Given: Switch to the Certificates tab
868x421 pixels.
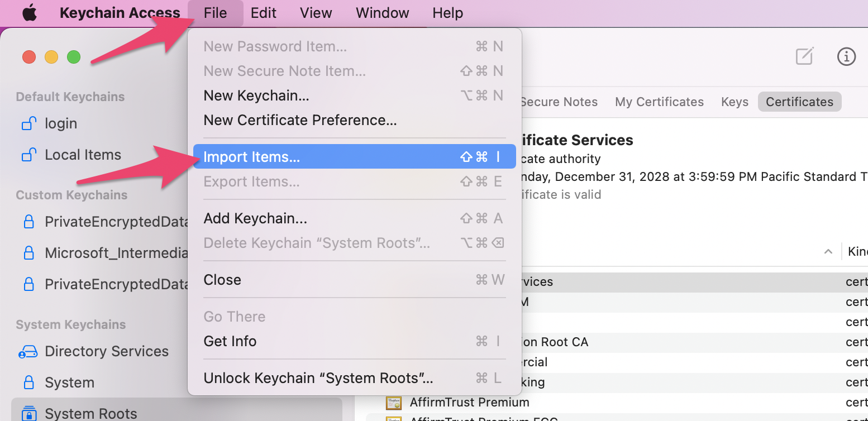Looking at the screenshot, I should [799, 102].
